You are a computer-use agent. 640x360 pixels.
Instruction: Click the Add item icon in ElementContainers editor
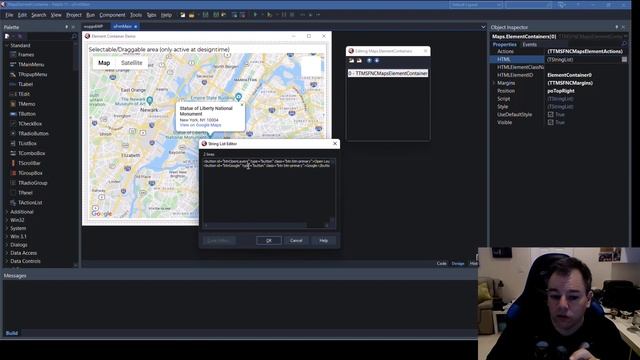[351, 60]
